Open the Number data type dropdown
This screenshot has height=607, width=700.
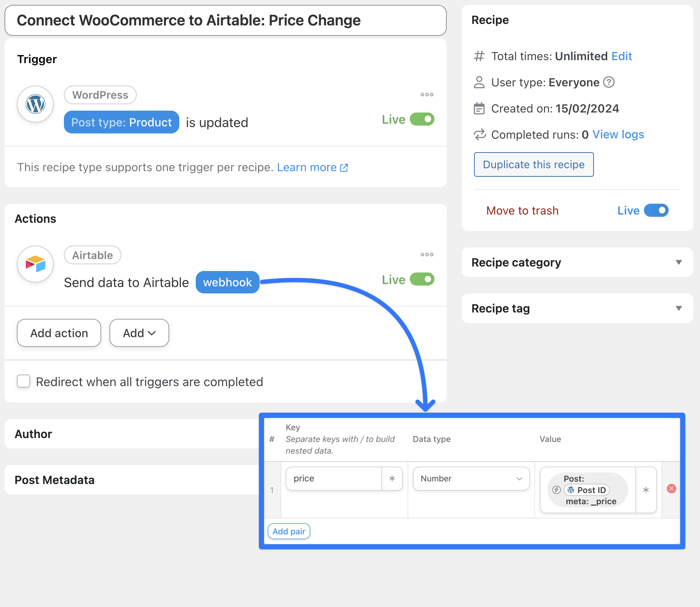(471, 478)
